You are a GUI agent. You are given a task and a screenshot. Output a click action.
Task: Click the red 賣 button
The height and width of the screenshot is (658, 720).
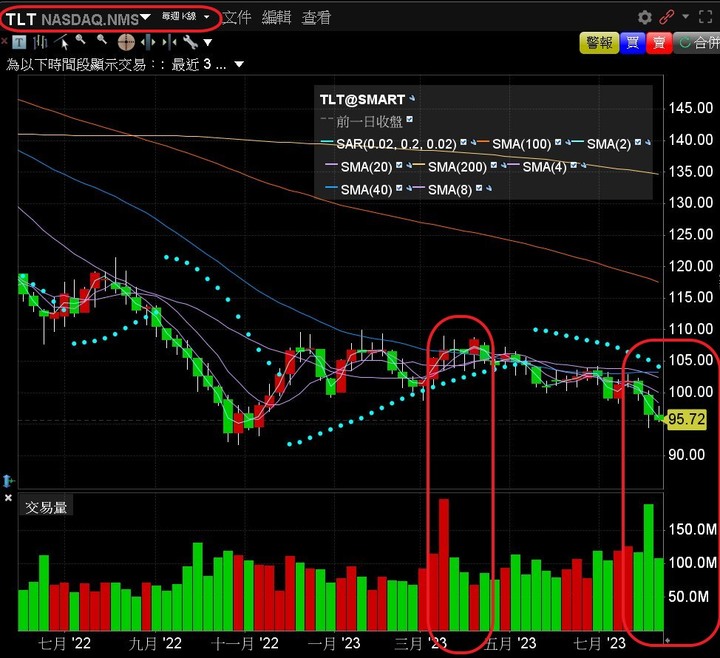[659, 43]
